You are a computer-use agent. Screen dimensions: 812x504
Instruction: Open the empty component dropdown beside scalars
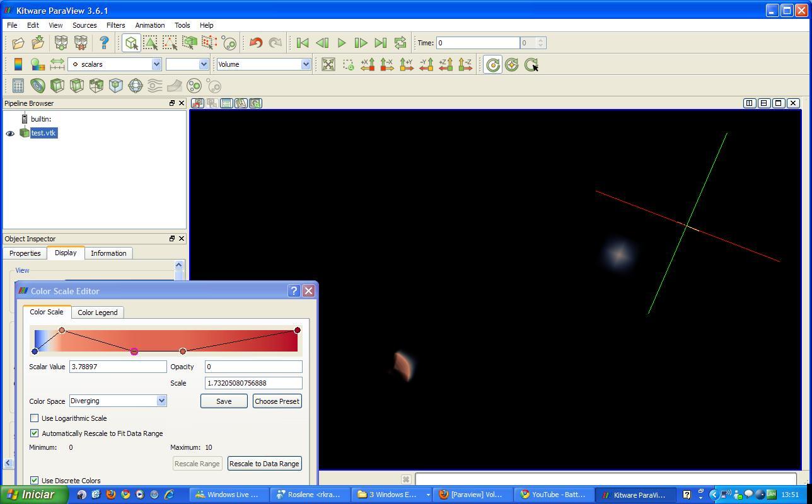tap(187, 64)
